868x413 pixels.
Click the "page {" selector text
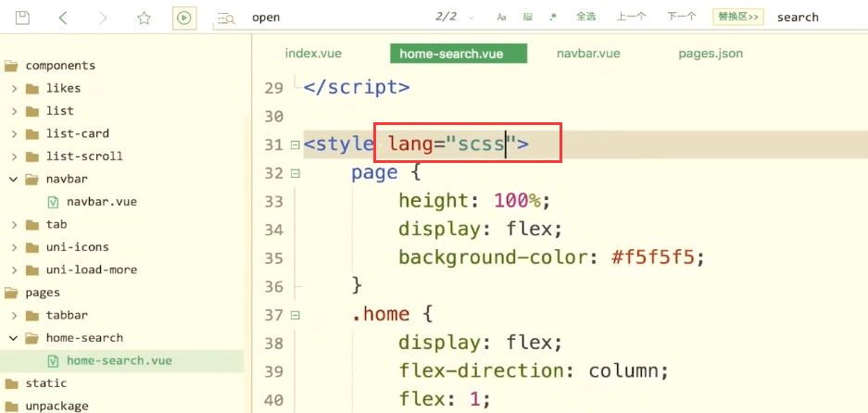pos(386,173)
